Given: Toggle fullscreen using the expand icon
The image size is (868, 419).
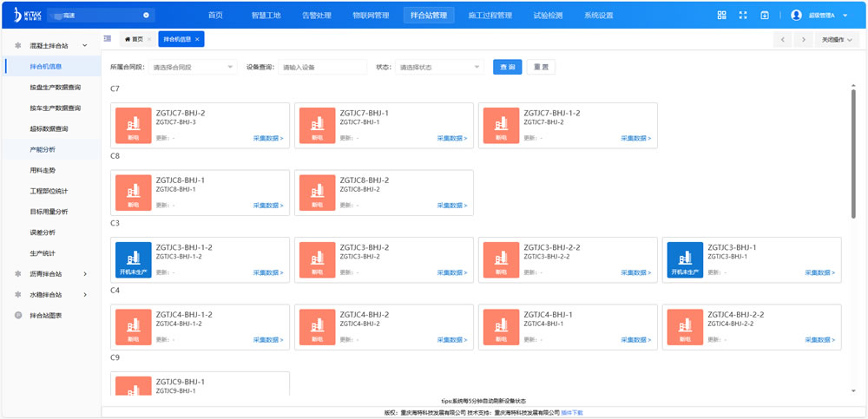Looking at the screenshot, I should click(x=743, y=16).
